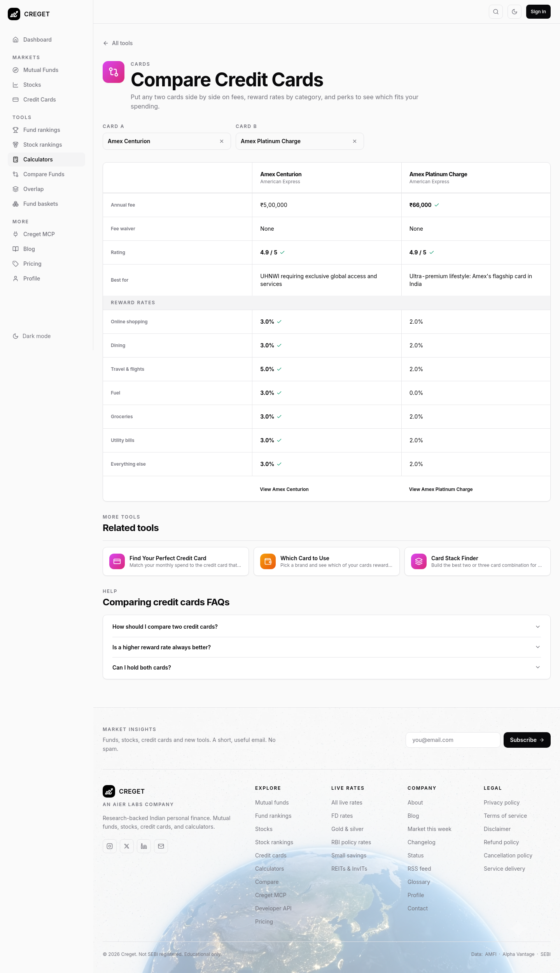Screen dimensions: 560x973
Task: Click the 5.0% Travel & flights rate
Action: pos(267,369)
